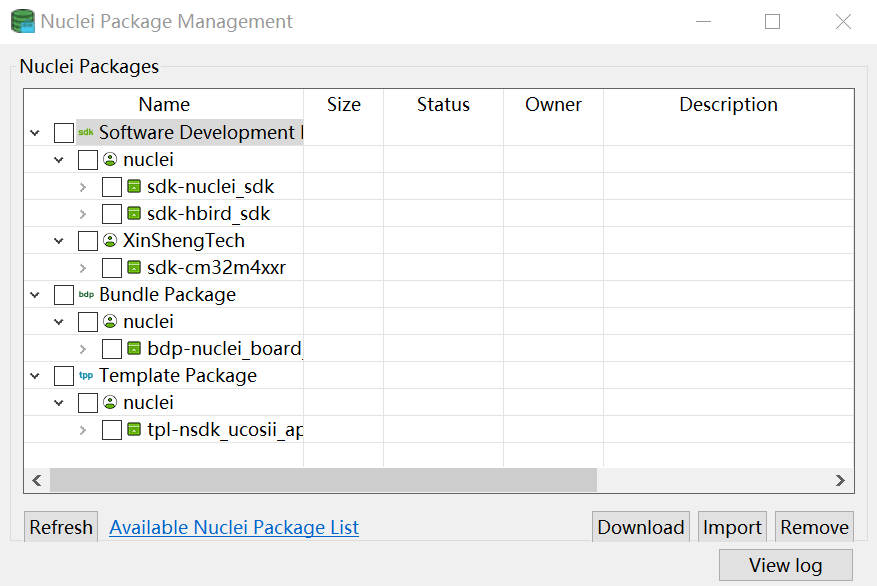Click the Nuclei Package Management title bar icon

(23, 21)
